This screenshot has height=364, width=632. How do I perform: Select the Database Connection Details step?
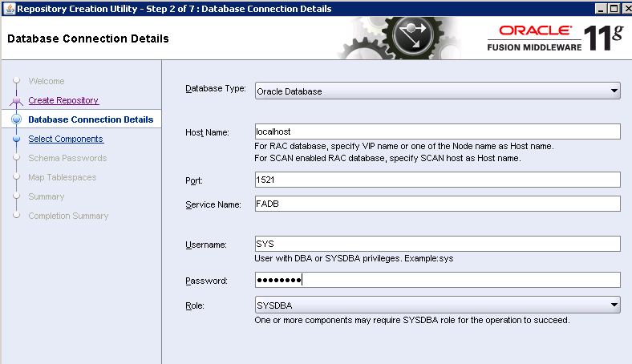coord(91,119)
